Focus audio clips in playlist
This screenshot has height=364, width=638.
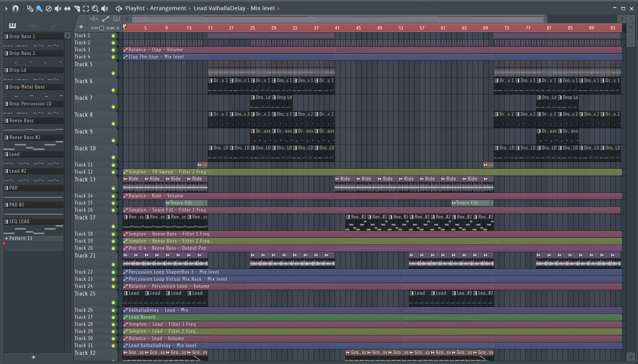(x=93, y=19)
